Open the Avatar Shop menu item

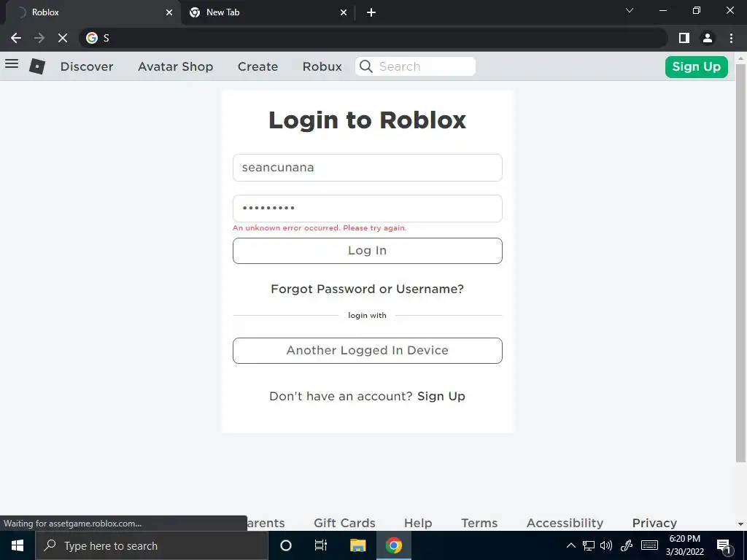click(175, 66)
